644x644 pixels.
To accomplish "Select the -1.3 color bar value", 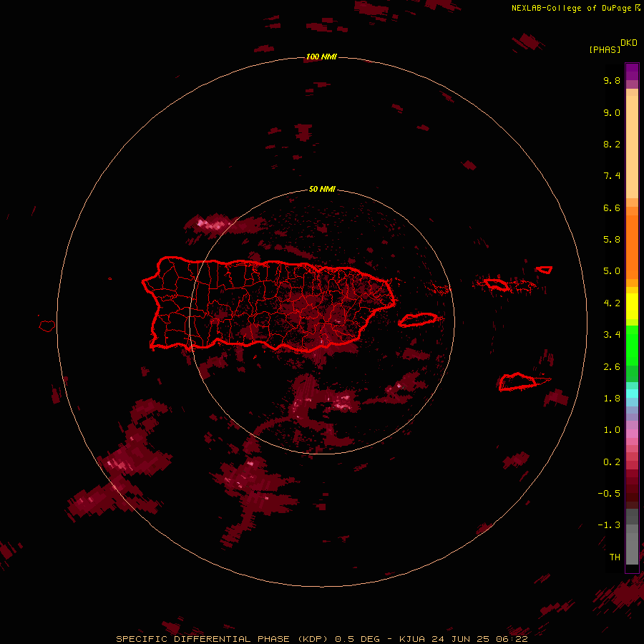I will click(609, 525).
